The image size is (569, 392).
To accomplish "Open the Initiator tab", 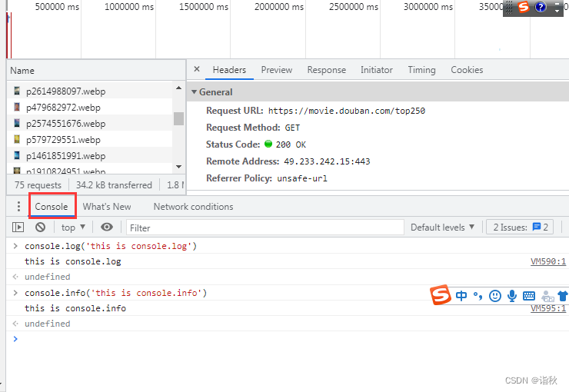I will click(376, 70).
